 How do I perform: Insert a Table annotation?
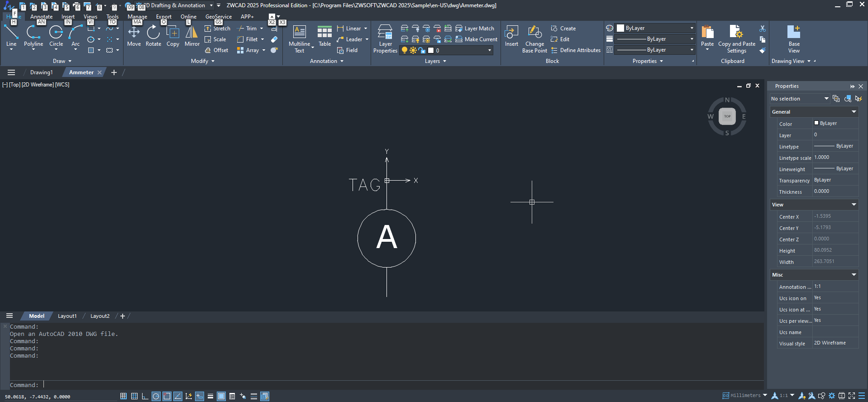pyautogui.click(x=324, y=36)
